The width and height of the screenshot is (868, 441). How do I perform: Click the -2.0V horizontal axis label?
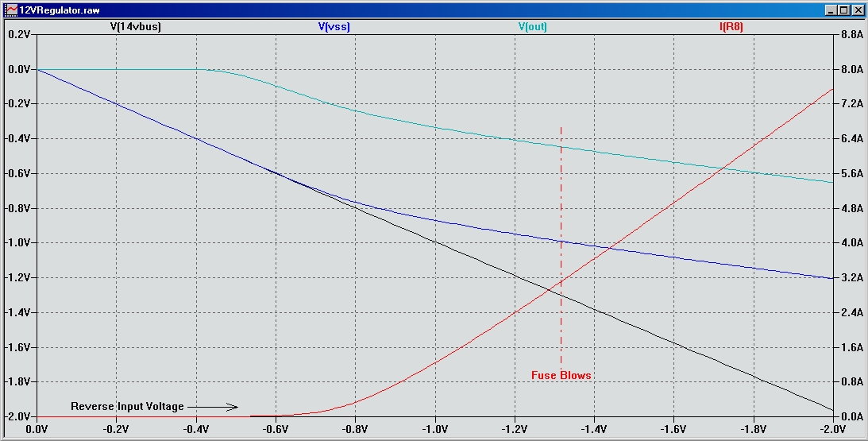click(x=833, y=429)
